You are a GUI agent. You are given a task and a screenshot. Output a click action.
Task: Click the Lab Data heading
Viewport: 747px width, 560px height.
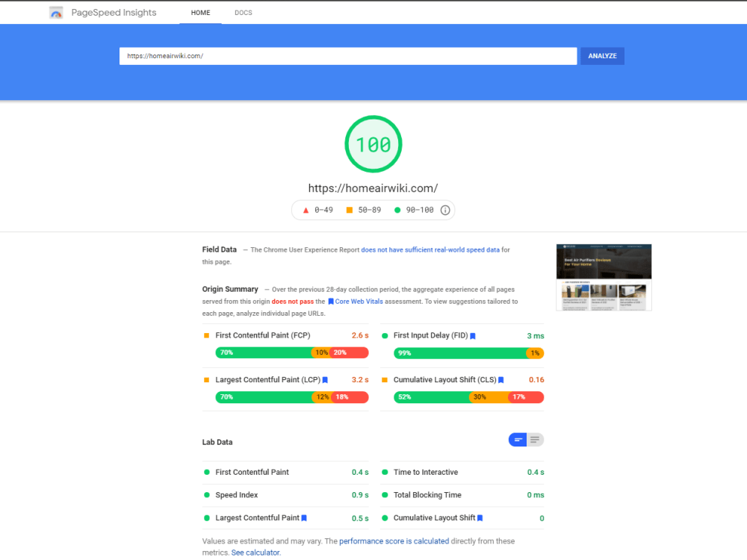217,442
